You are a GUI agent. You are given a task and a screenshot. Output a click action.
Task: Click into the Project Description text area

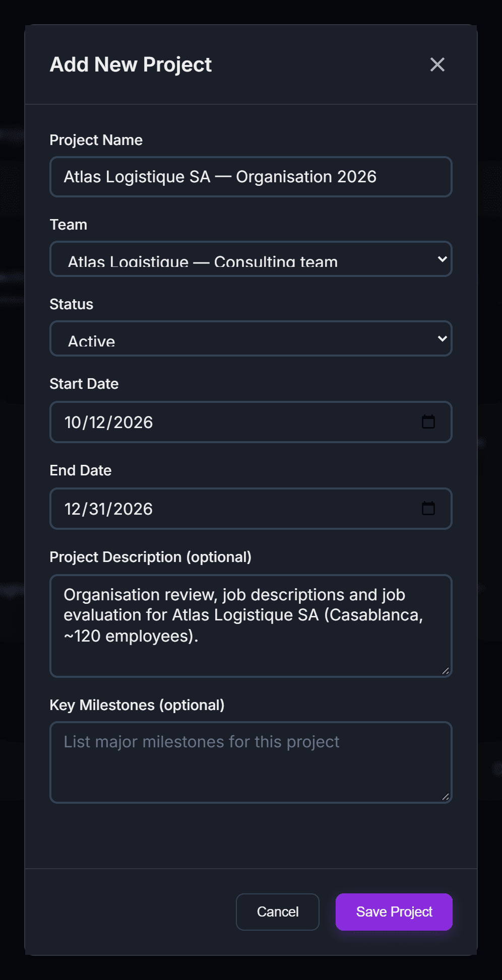tap(251, 626)
